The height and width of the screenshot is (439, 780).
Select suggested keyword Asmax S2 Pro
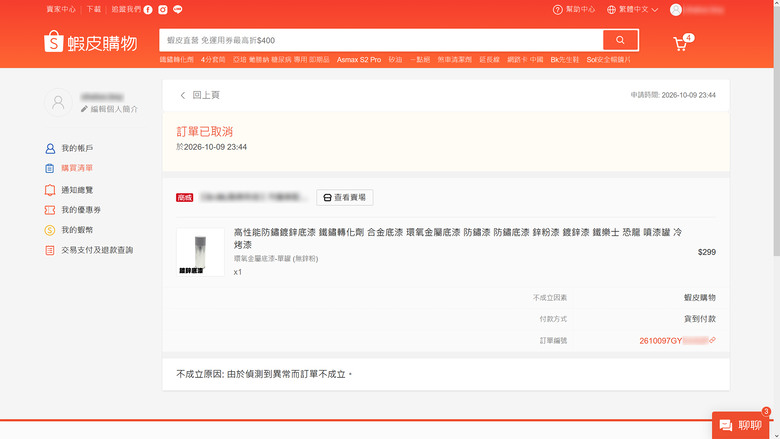359,60
